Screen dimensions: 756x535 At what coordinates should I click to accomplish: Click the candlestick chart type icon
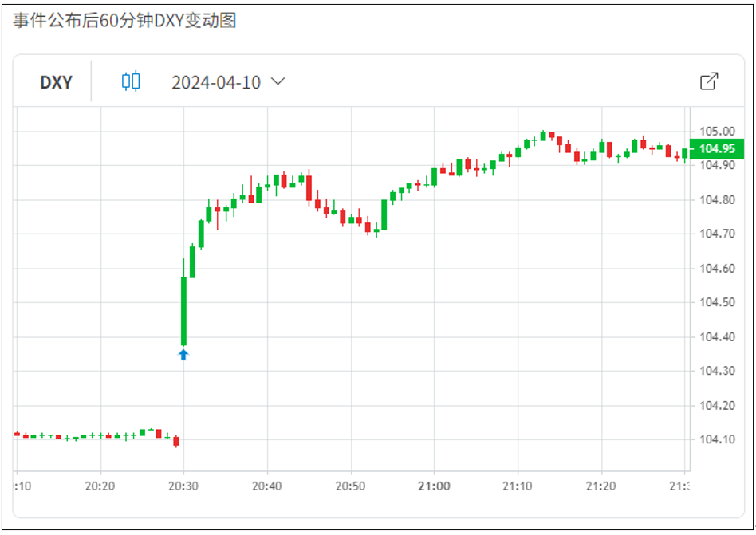coord(132,81)
